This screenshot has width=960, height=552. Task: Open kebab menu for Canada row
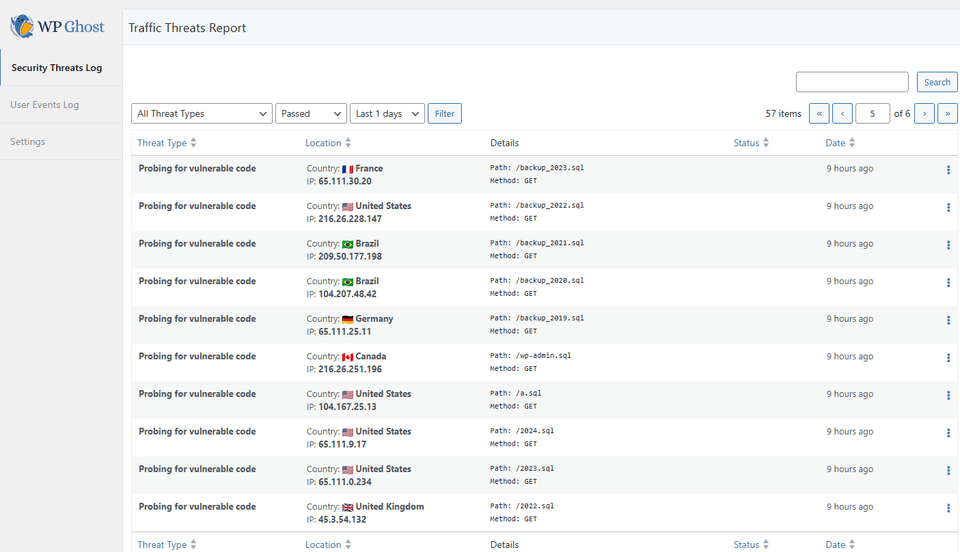pyautogui.click(x=947, y=358)
